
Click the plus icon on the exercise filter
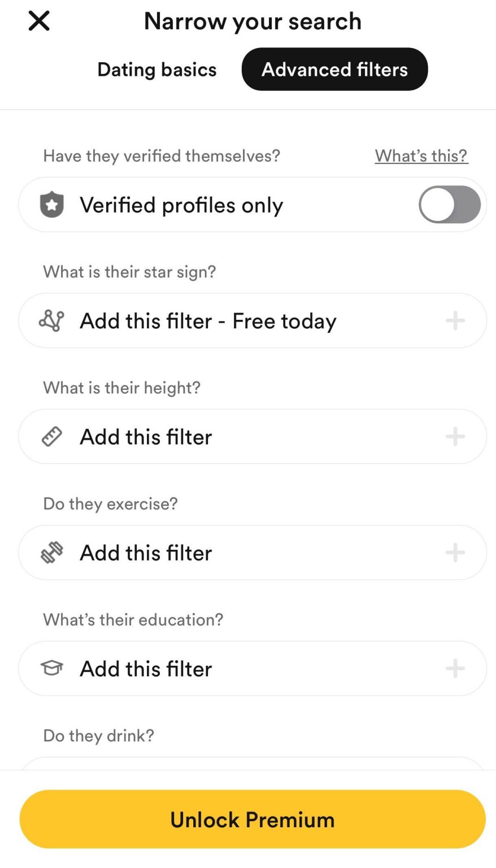click(454, 552)
